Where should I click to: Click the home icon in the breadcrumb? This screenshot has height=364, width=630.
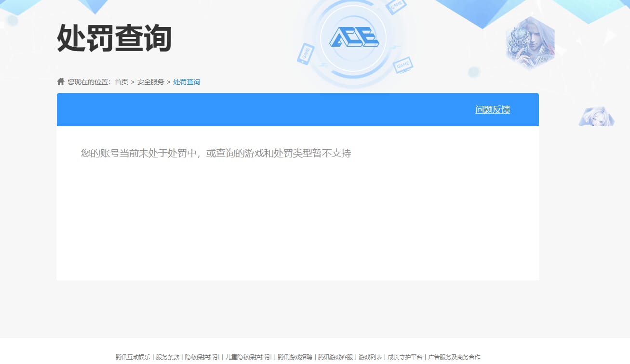point(61,81)
